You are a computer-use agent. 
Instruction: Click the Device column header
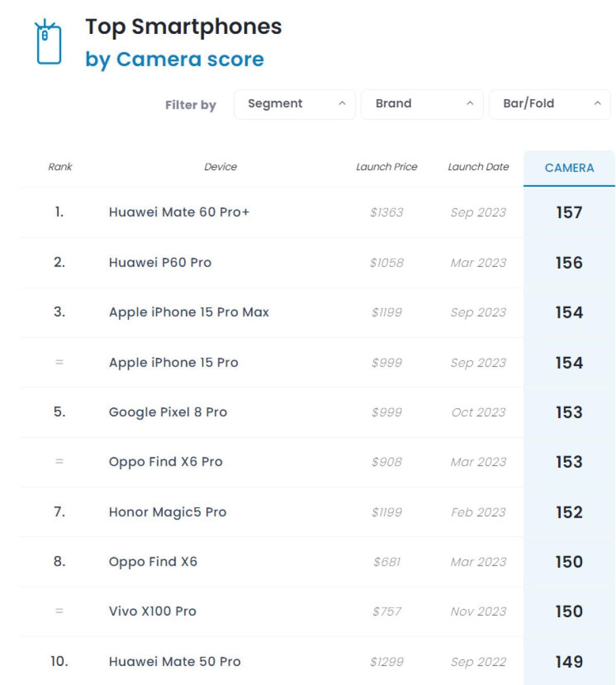click(x=220, y=167)
